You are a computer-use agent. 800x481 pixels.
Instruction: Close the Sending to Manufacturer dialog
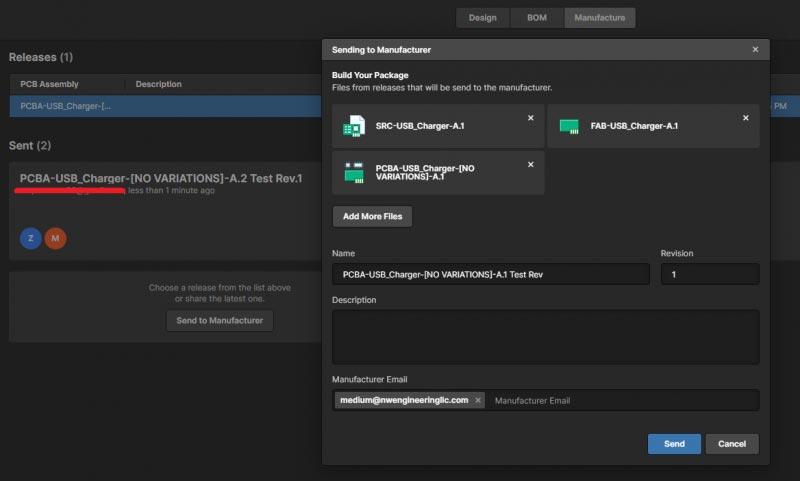tap(755, 49)
